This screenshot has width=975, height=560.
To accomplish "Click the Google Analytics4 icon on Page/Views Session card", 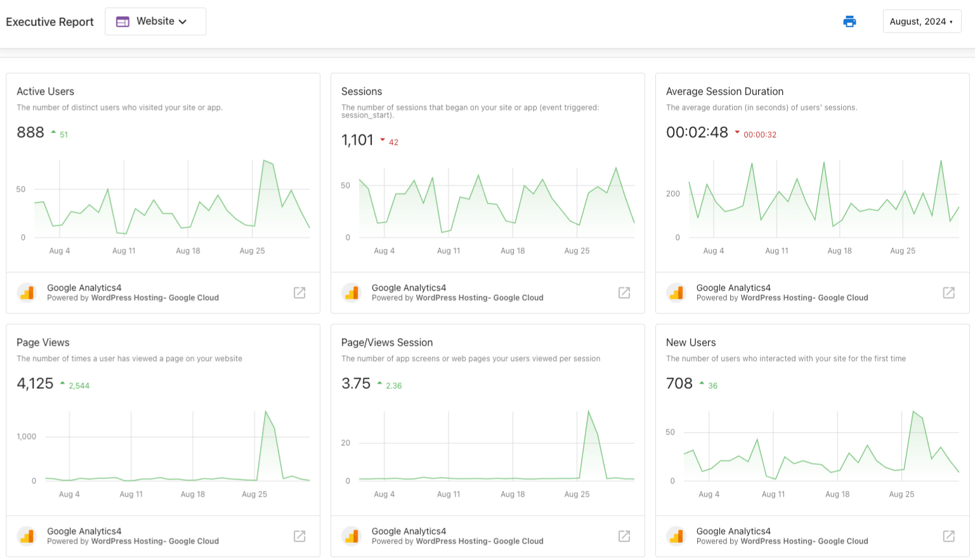I will click(x=351, y=536).
